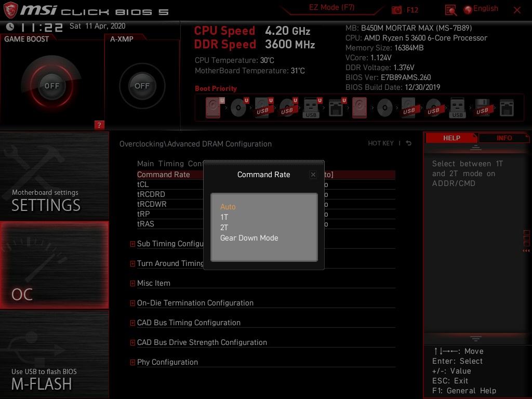Toggle the A-XMP knob
Viewport: 532px width, 399px height.
(142, 86)
